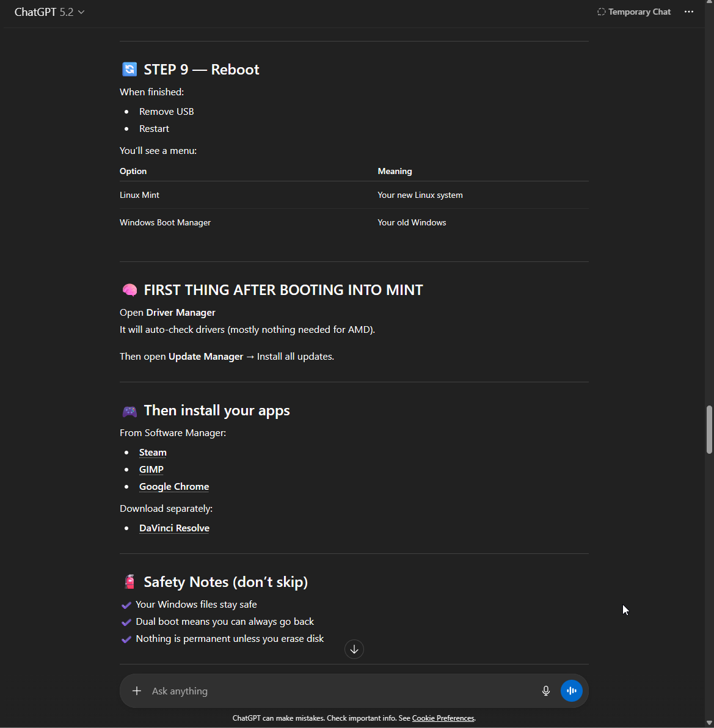Click the 'Your new Linux system' cell

pyautogui.click(x=420, y=195)
